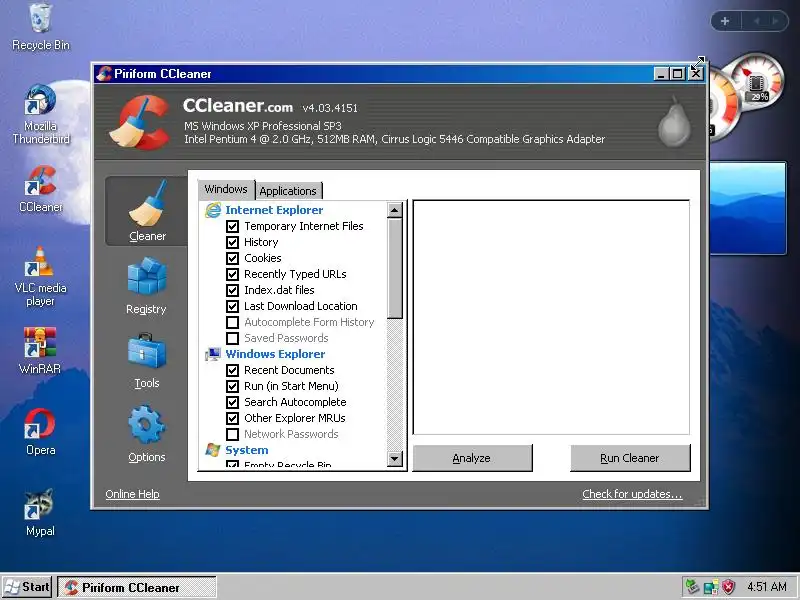Click the list scrollbar up arrow
Image resolution: width=800 pixels, height=600 pixels.
[x=394, y=210]
